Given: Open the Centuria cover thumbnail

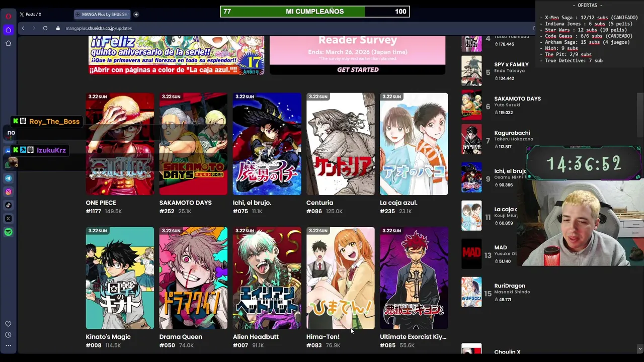Looking at the screenshot, I should click(340, 144).
